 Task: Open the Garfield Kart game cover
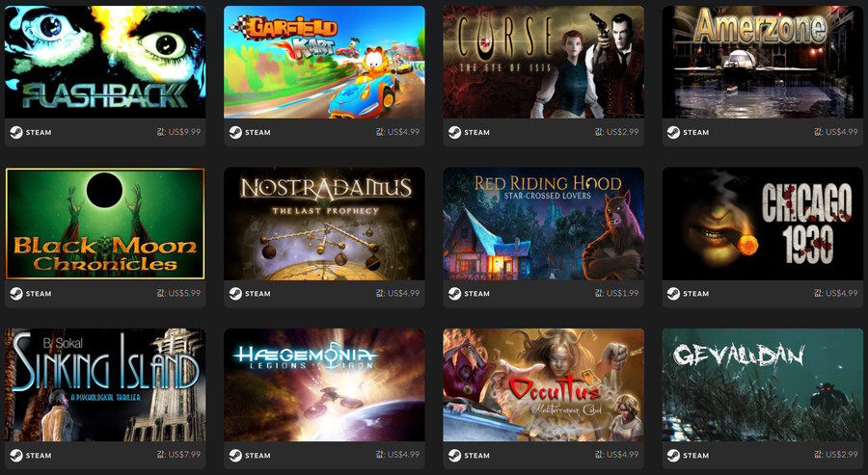point(324,62)
